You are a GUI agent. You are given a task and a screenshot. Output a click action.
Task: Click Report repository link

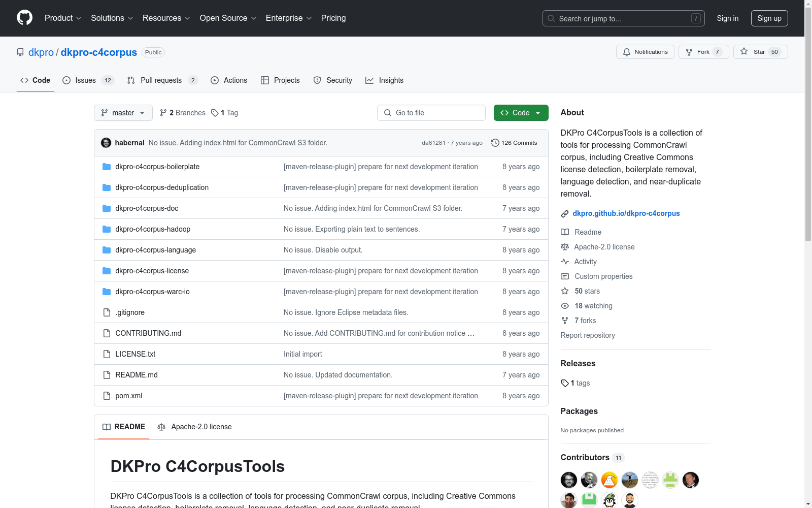(588, 335)
